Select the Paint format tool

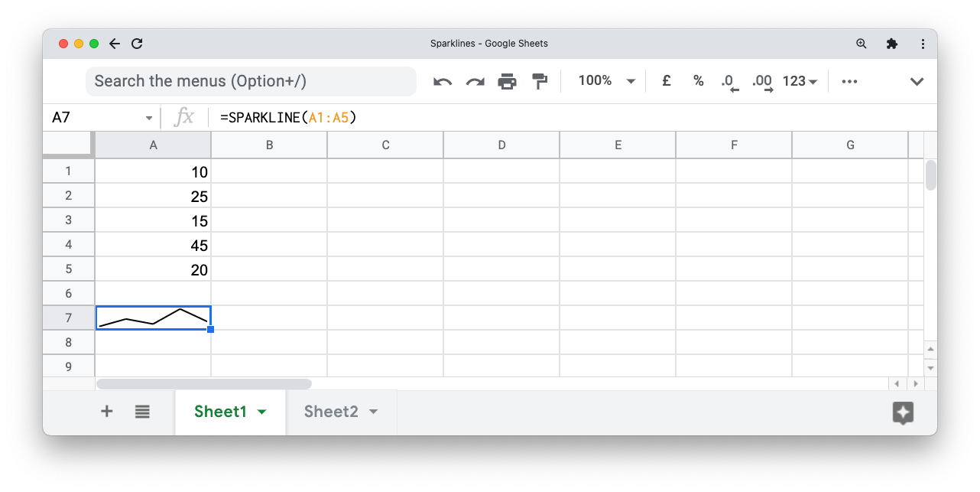(x=540, y=80)
